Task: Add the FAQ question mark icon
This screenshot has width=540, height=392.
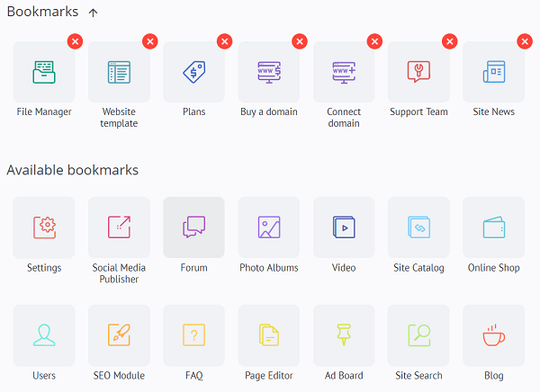Action: click(193, 335)
